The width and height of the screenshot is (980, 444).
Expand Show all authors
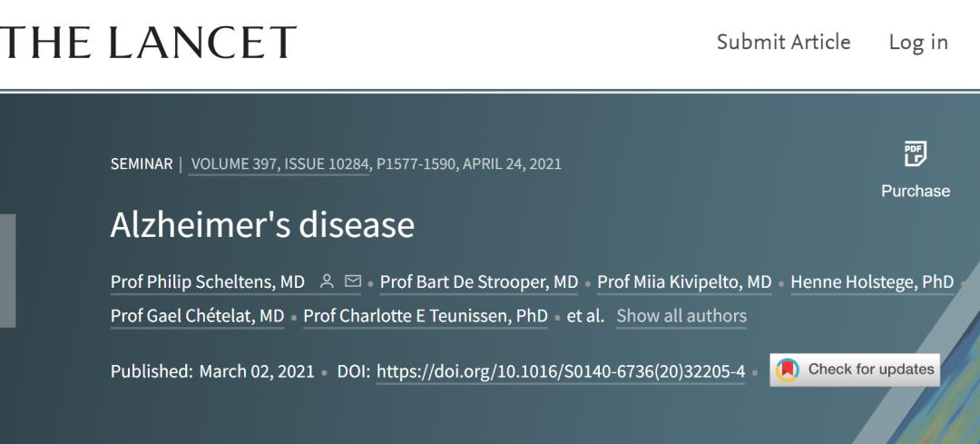click(681, 316)
